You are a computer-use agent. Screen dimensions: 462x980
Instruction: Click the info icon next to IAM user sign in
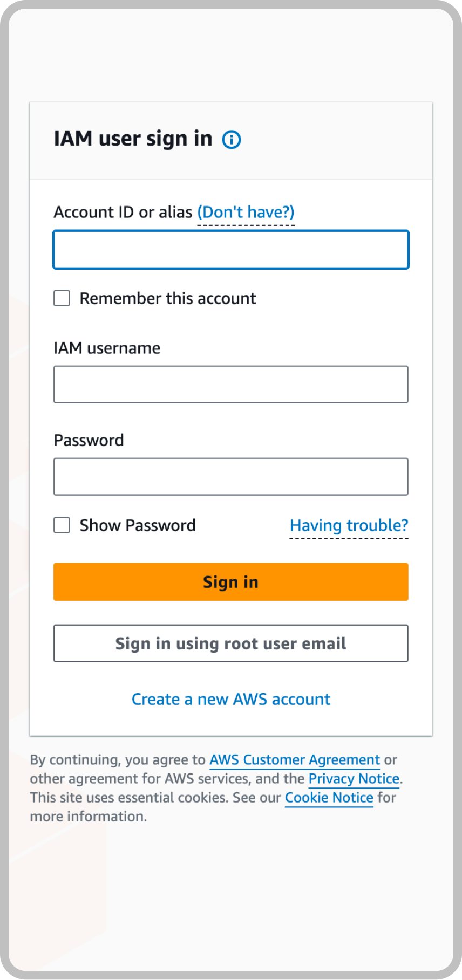[x=231, y=139]
